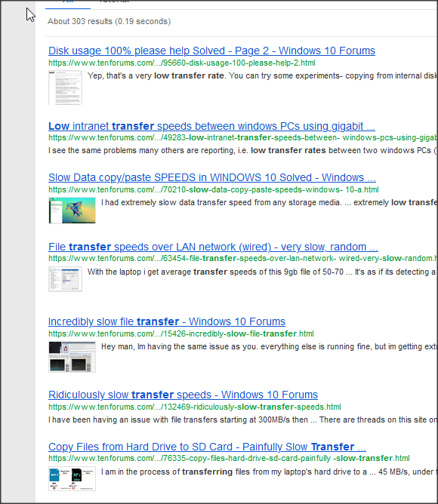Click green URL containing 76335-copy-files-hard-drive-sd-card

click(x=229, y=459)
